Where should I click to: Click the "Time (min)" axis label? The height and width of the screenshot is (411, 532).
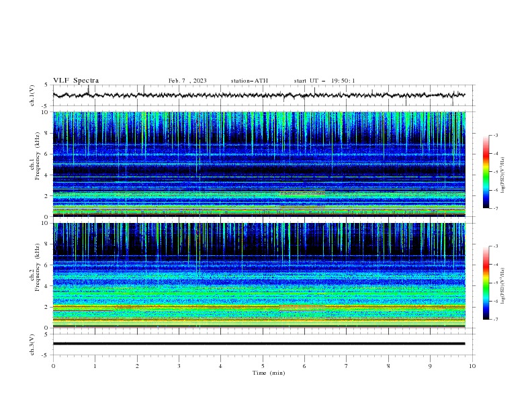(269, 373)
